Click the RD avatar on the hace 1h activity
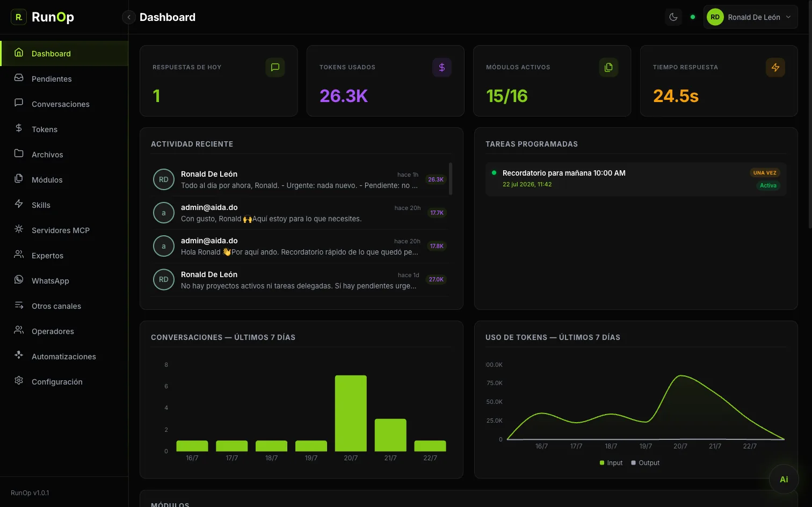This screenshot has height=507, width=812. 164,179
